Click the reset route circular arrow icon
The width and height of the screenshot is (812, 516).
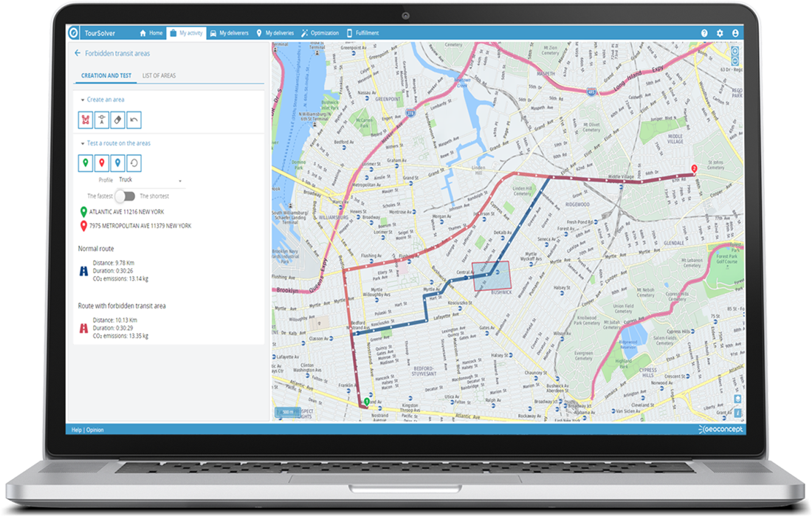coord(134,163)
